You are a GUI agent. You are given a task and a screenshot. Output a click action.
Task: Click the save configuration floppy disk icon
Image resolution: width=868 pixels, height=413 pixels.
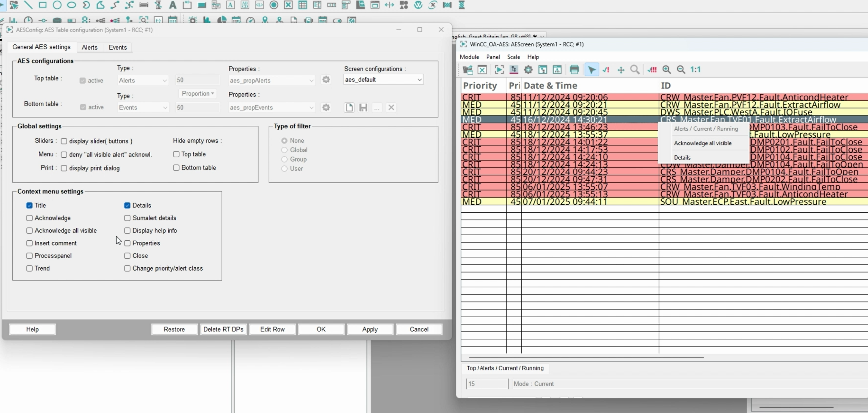[x=363, y=108]
